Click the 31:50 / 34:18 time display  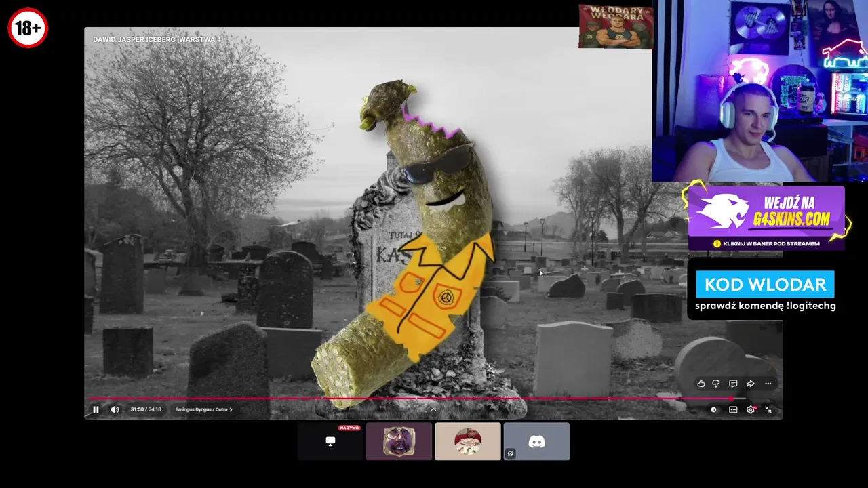click(x=146, y=409)
